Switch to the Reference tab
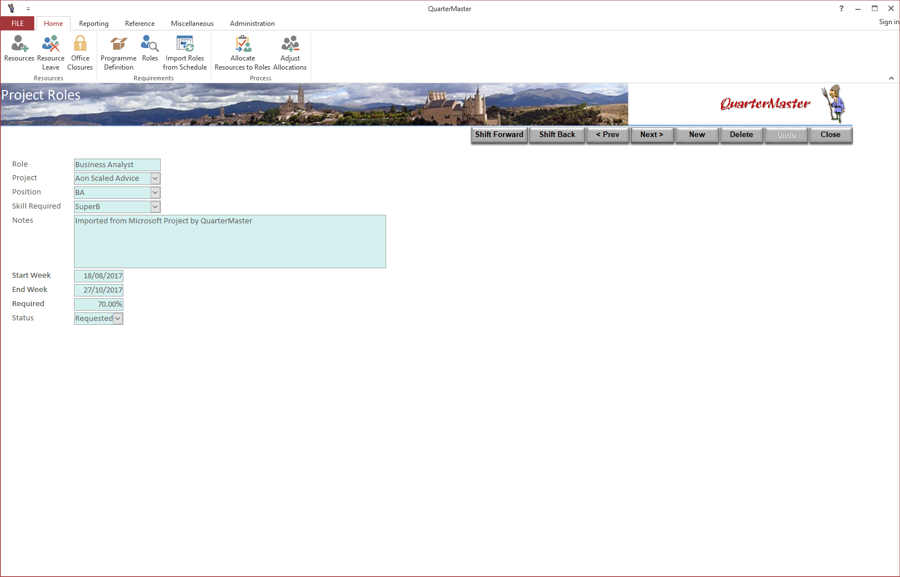The width and height of the screenshot is (900, 577). pyautogui.click(x=139, y=24)
